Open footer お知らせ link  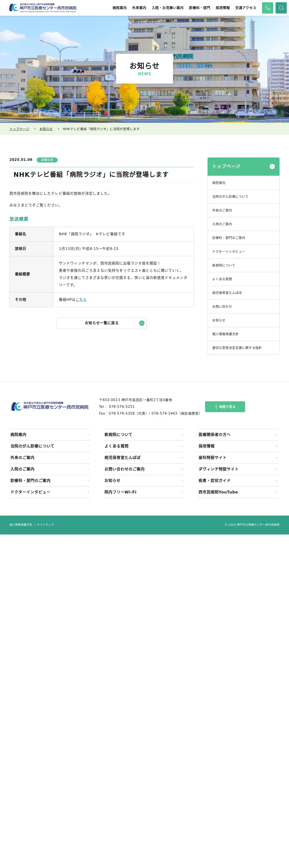coord(144,481)
